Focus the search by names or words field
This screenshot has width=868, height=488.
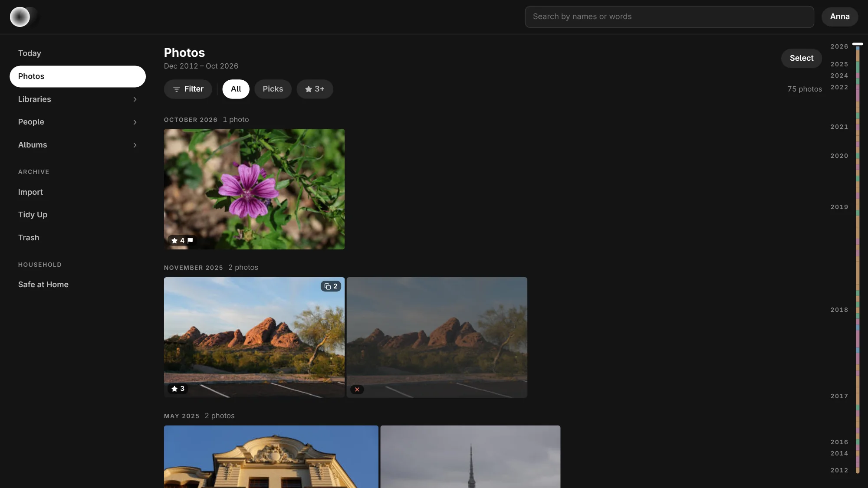pos(669,16)
